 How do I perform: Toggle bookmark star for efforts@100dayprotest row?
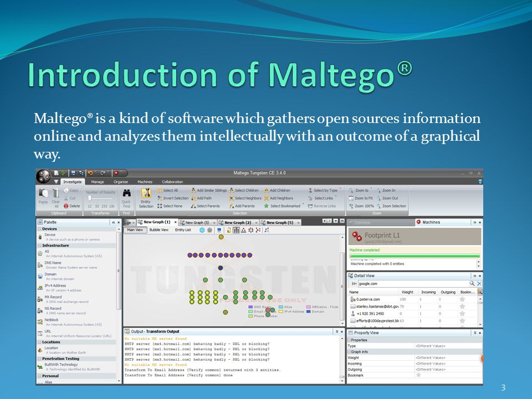(x=462, y=321)
